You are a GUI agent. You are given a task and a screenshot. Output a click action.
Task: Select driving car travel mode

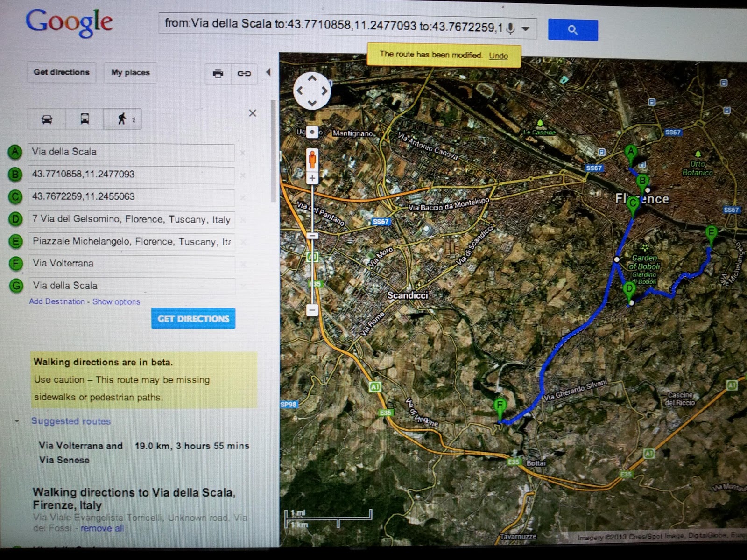[x=47, y=119]
